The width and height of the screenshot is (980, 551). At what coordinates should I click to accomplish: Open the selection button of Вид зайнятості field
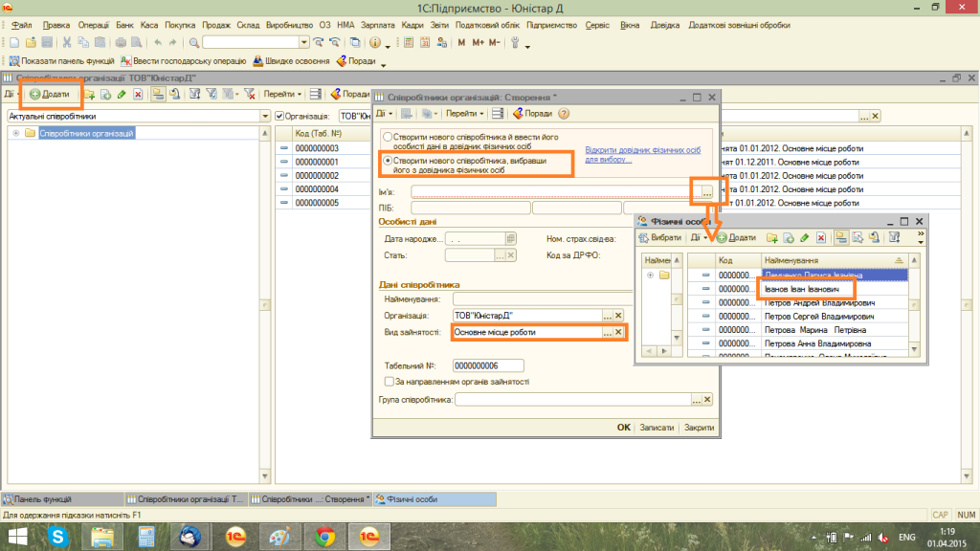(x=607, y=332)
